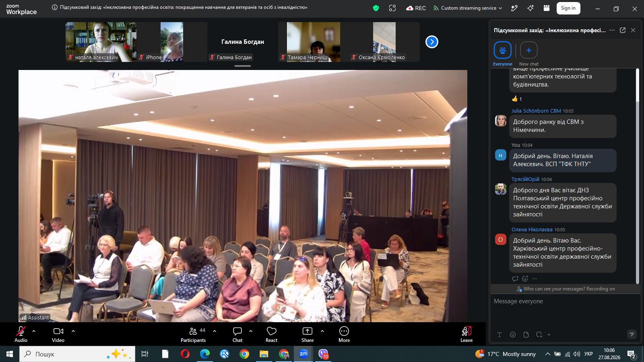Click the Leave meeting button
Viewport: 644px width, 362px height.
click(x=466, y=334)
